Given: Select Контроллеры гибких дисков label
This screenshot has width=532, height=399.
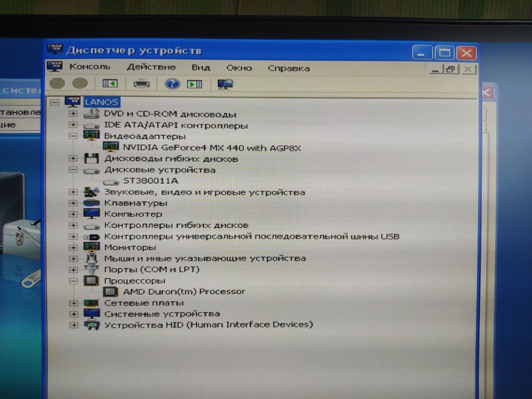Looking at the screenshot, I should click(x=176, y=225).
